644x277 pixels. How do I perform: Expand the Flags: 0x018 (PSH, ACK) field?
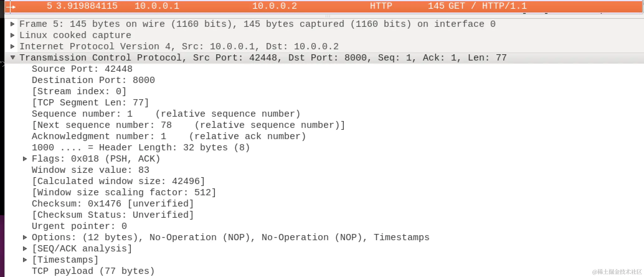pyautogui.click(x=25, y=159)
